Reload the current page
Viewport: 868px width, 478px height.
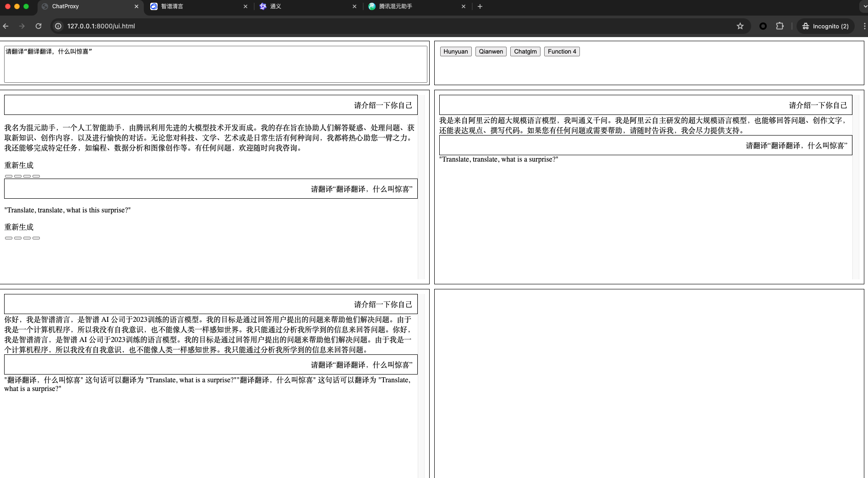pyautogui.click(x=38, y=26)
